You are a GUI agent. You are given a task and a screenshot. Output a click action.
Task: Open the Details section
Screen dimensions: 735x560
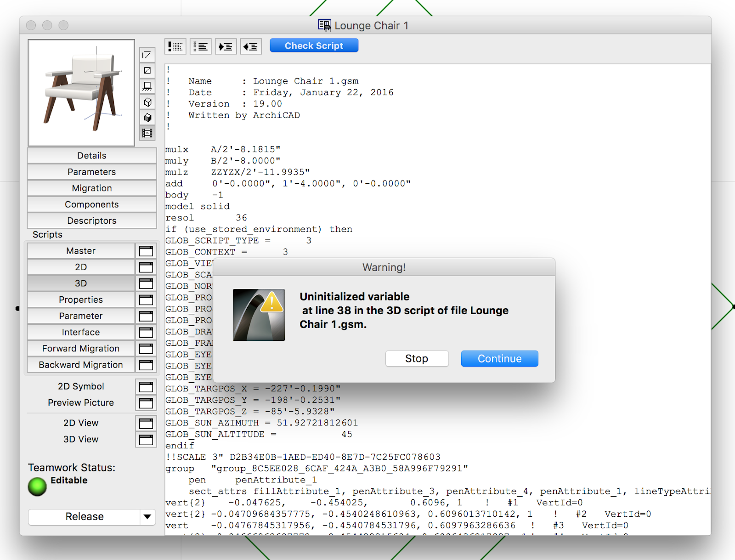coord(91,156)
